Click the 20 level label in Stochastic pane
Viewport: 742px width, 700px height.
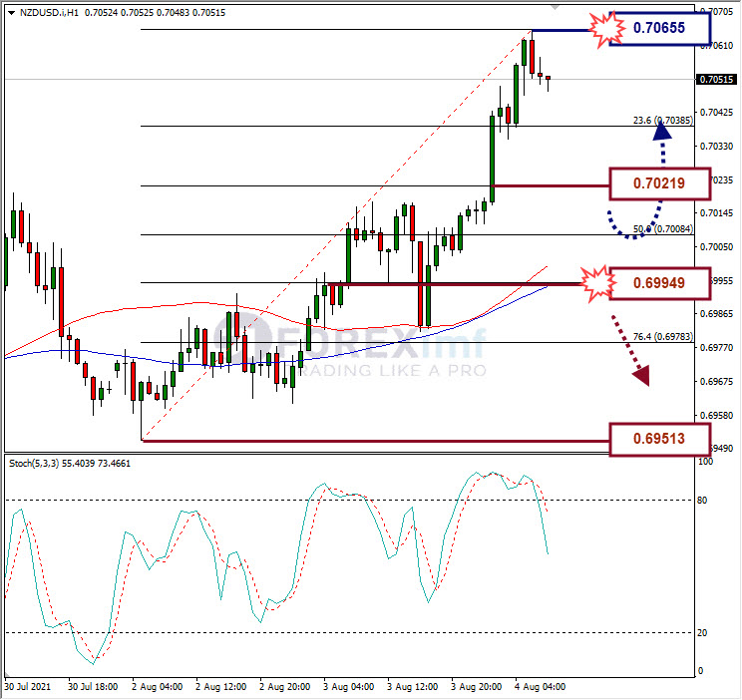[x=702, y=633]
